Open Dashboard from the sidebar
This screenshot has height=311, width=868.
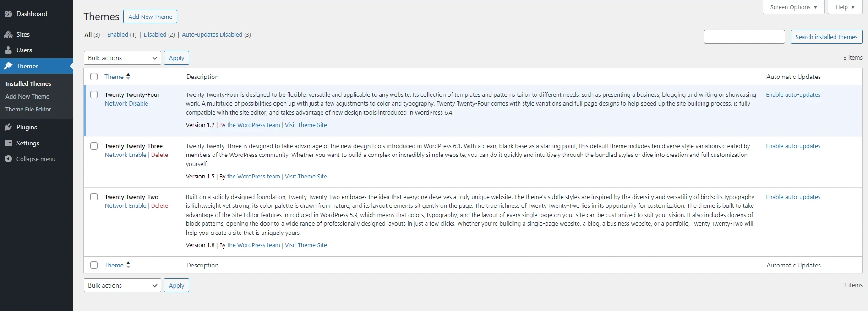coord(32,14)
